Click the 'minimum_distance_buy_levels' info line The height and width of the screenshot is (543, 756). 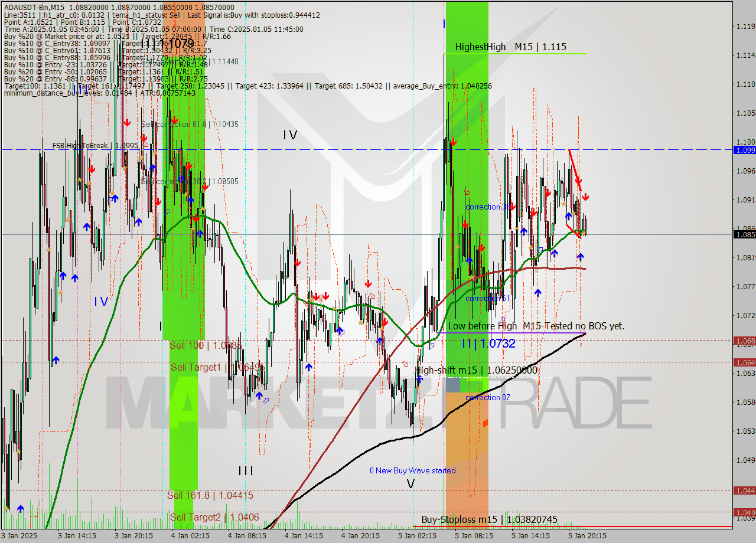tap(99, 93)
